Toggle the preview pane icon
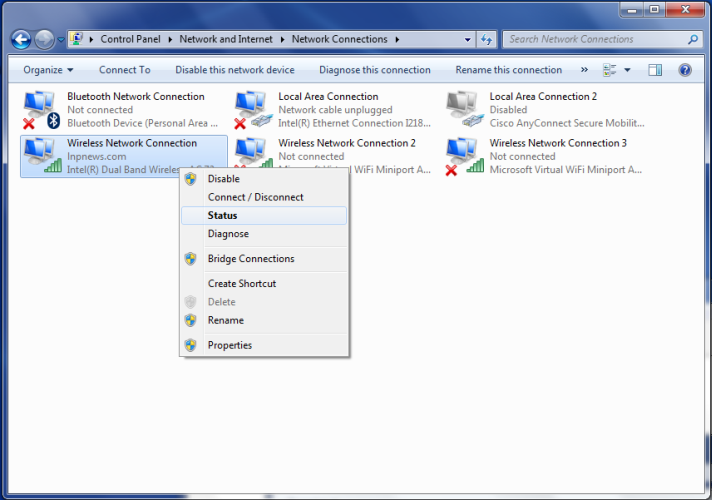Screen dimensions: 712x500 655,70
